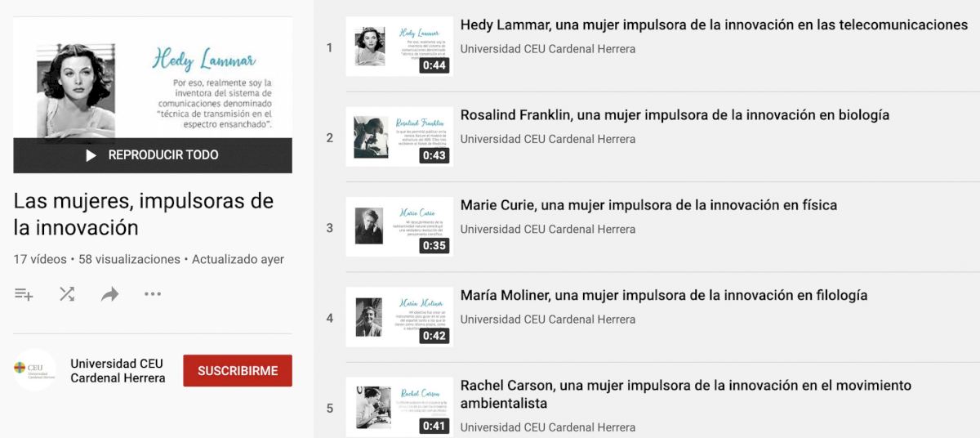The width and height of the screenshot is (980, 438).
Task: Select Rosalind Franklin biología video title
Action: (674, 115)
